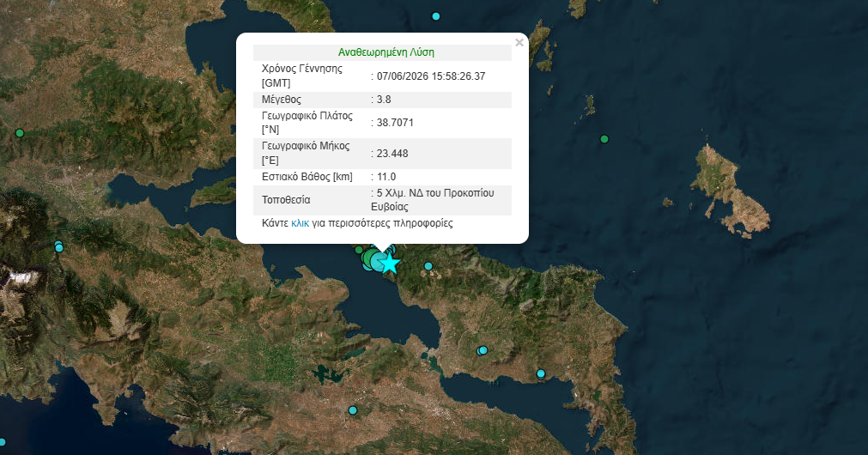Viewport: 868px width, 455px height.
Task: Click the cyan marker pair on the left map edge
Action: [58, 246]
